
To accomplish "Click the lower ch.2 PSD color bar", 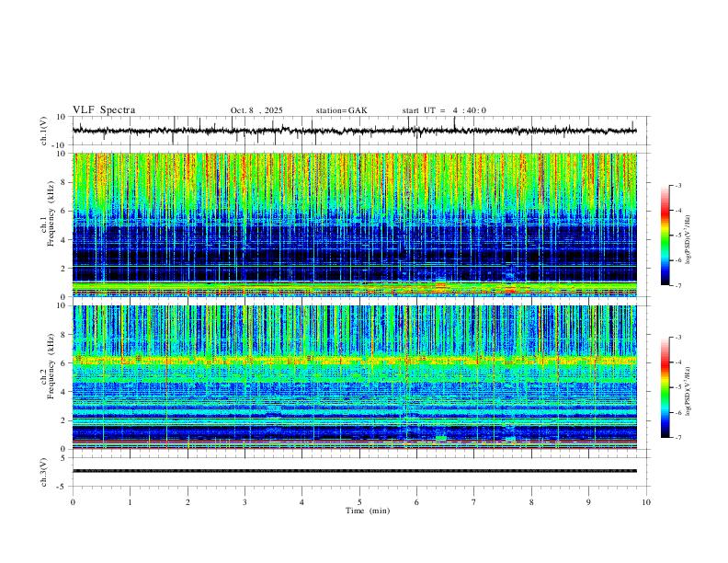I will point(665,387).
